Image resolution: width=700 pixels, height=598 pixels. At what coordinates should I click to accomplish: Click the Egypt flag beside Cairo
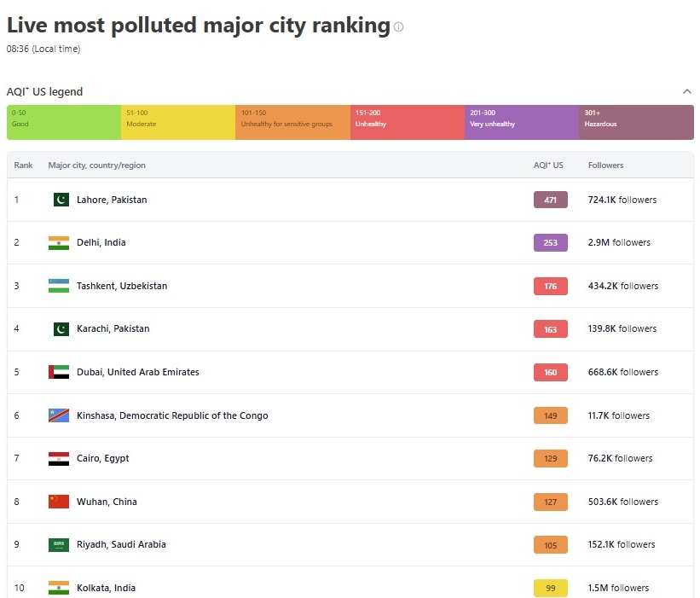coord(59,458)
